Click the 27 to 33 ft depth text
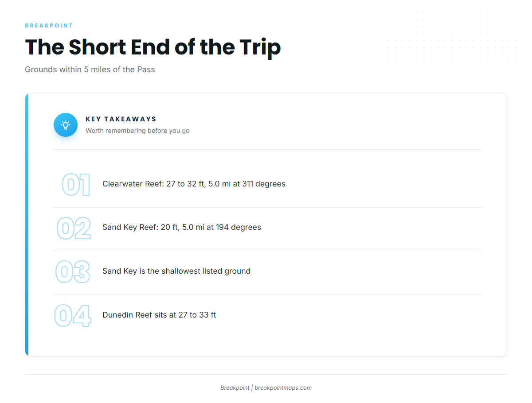Screen dimensions: 532x403 (x=197, y=315)
